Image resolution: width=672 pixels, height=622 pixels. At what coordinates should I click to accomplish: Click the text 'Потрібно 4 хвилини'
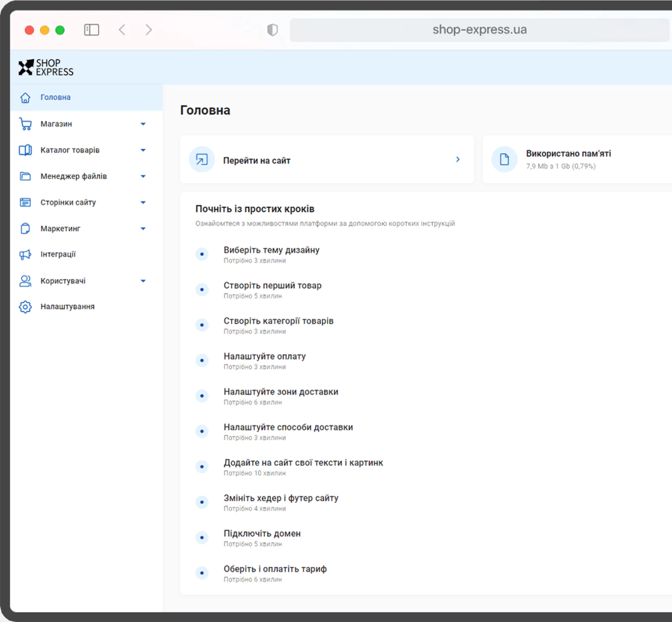(254, 509)
